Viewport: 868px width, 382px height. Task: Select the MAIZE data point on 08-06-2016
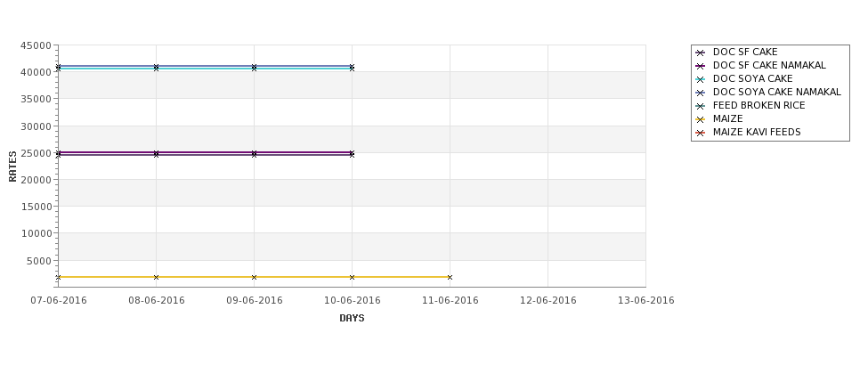click(x=156, y=277)
